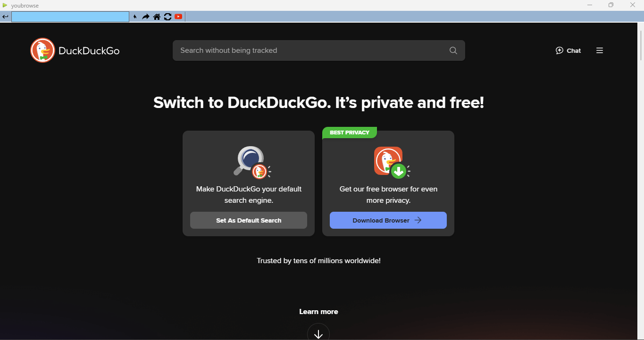The image size is (644, 340).
Task: Click the Download Browser button
Action: (388, 220)
